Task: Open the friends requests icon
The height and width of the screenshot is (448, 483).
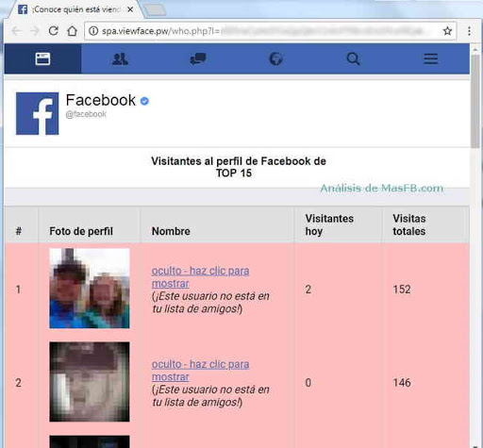Action: [x=120, y=58]
